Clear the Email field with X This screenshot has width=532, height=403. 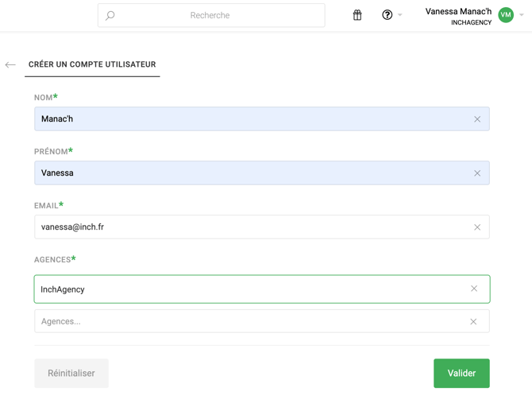[x=477, y=227]
